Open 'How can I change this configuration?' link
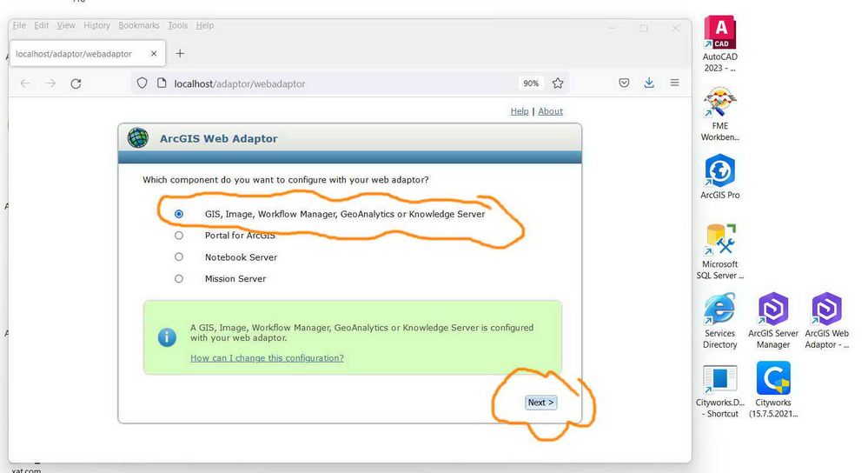The image size is (868, 473). point(267,358)
